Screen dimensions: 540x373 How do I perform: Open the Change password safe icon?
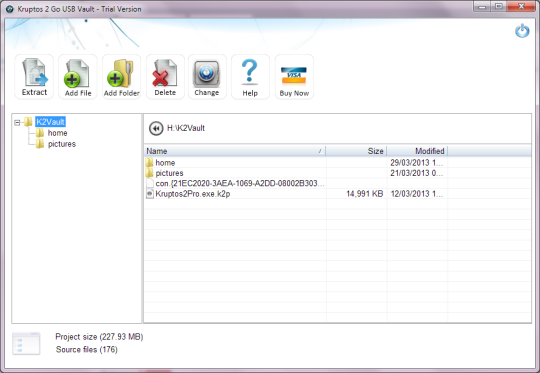[207, 76]
